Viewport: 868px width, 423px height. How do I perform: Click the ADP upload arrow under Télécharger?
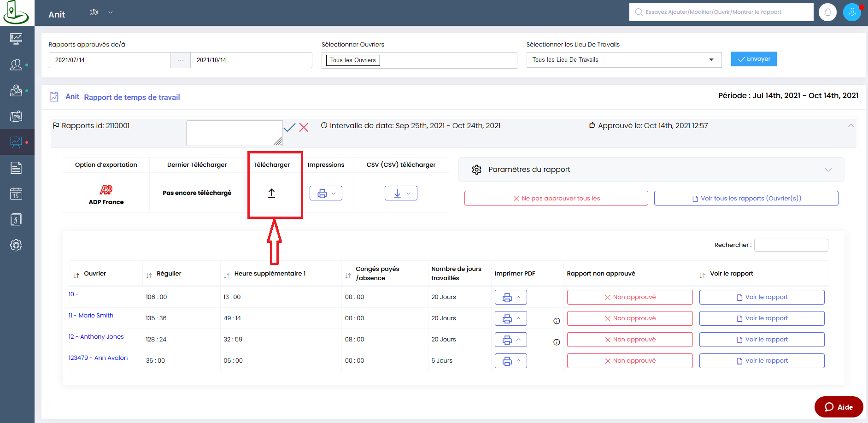(271, 194)
